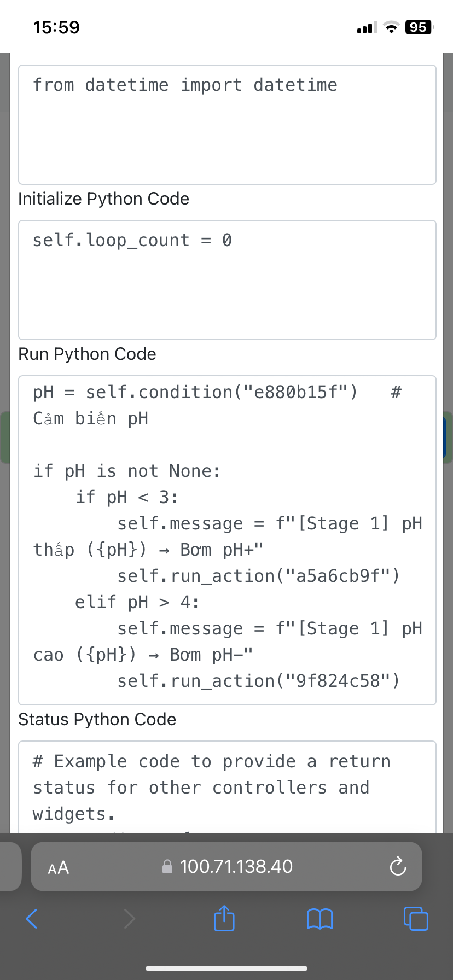453x980 pixels.
Task: Click the 'Run Python Code' label
Action: [87, 354]
